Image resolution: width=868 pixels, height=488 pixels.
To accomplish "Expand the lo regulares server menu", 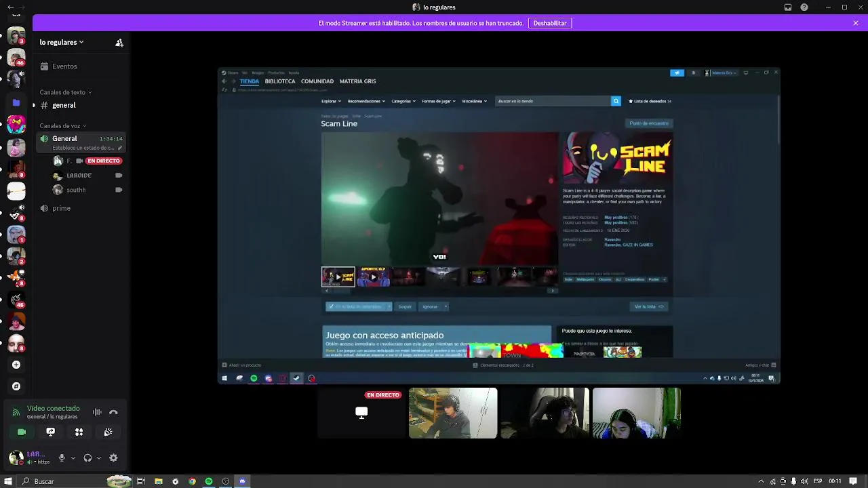I will pos(62,42).
